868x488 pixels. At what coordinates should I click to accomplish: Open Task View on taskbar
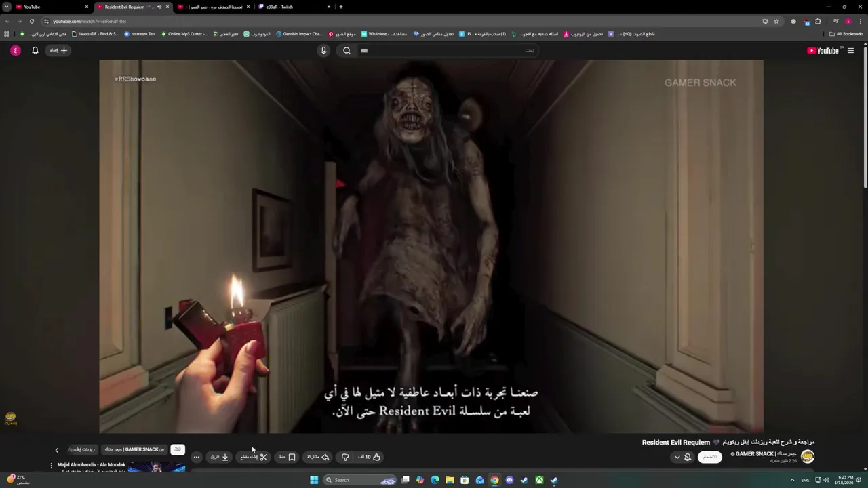pos(405,480)
